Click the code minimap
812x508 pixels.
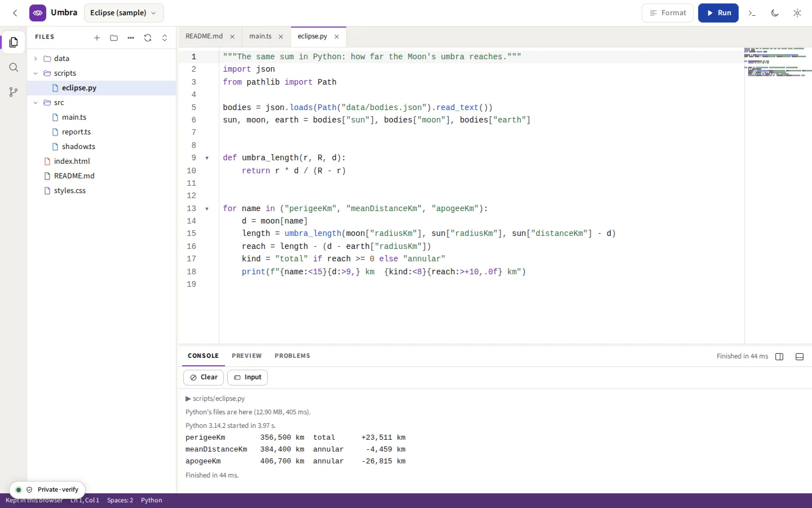coord(778,195)
